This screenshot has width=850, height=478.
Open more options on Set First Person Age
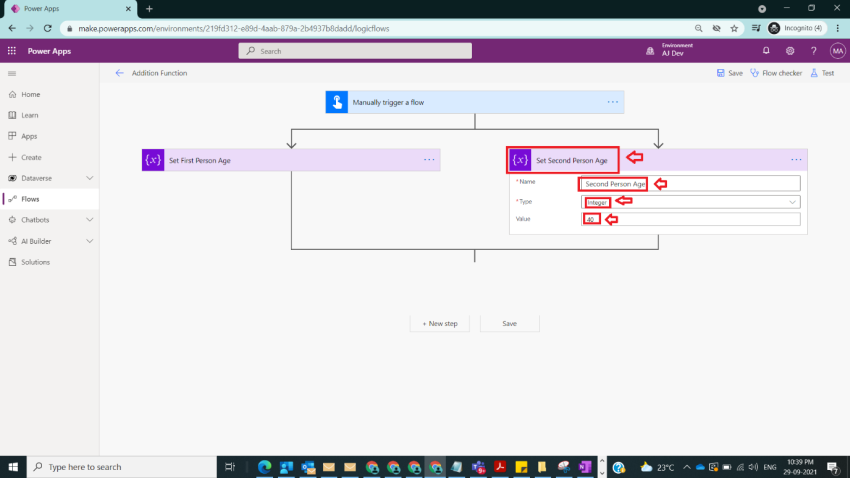pyautogui.click(x=429, y=160)
